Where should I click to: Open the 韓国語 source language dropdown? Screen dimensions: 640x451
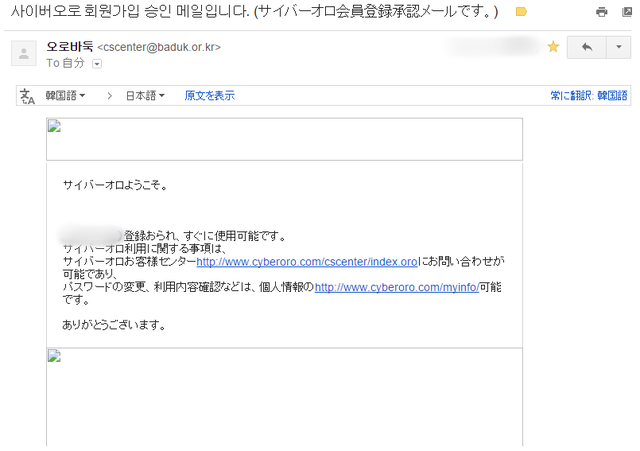click(x=65, y=96)
